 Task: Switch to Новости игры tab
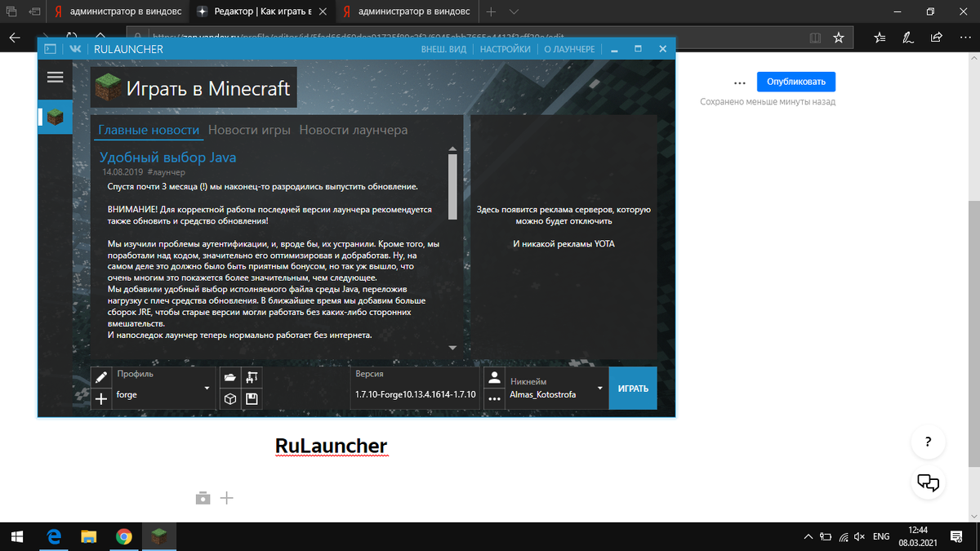250,130
